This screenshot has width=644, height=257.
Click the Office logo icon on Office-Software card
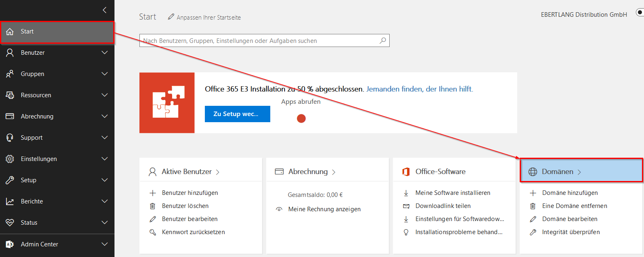(x=406, y=172)
